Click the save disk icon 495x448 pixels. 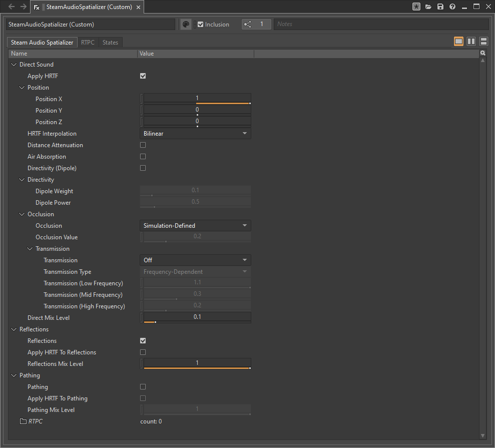440,7
